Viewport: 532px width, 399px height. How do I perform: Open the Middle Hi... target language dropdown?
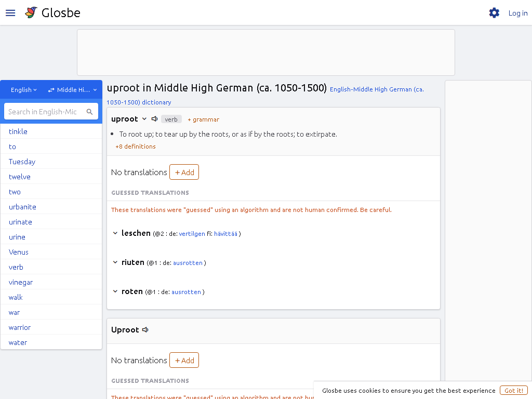77,90
